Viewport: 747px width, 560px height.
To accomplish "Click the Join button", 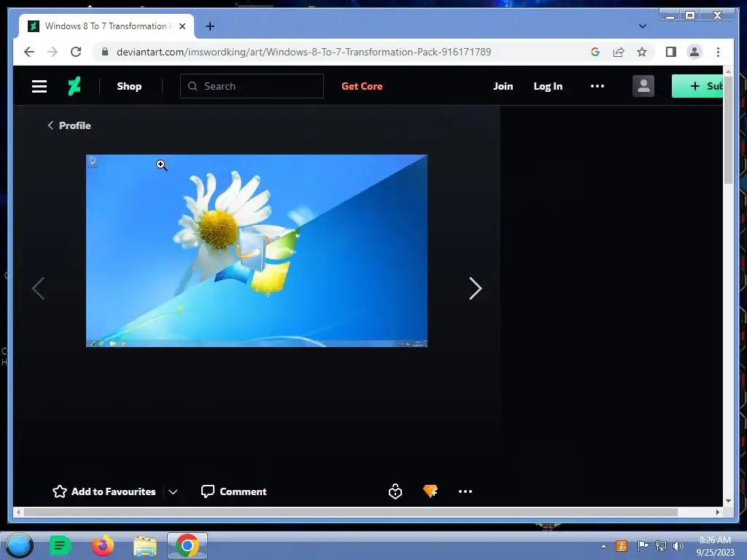I will [x=503, y=86].
